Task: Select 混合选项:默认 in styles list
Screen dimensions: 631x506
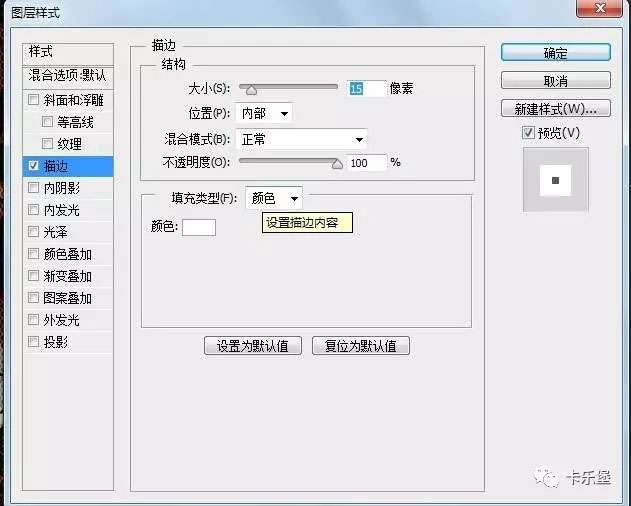Action: point(68,75)
